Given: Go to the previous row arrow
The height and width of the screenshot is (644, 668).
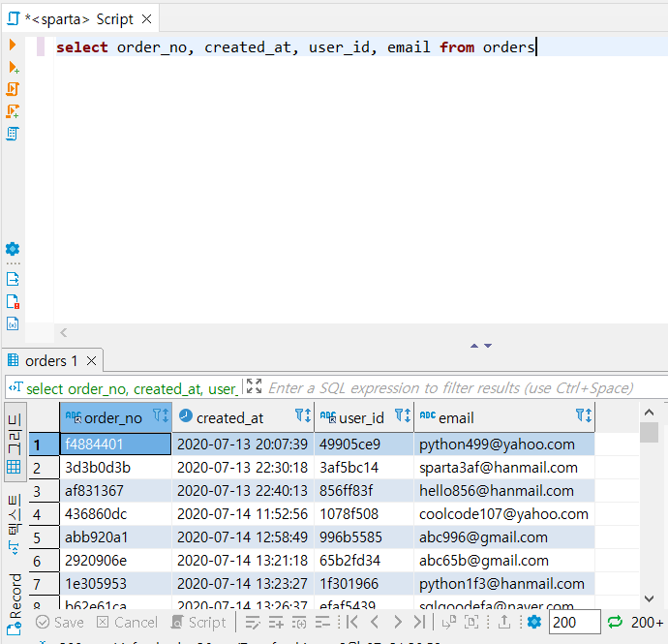Looking at the screenshot, I should (x=375, y=623).
